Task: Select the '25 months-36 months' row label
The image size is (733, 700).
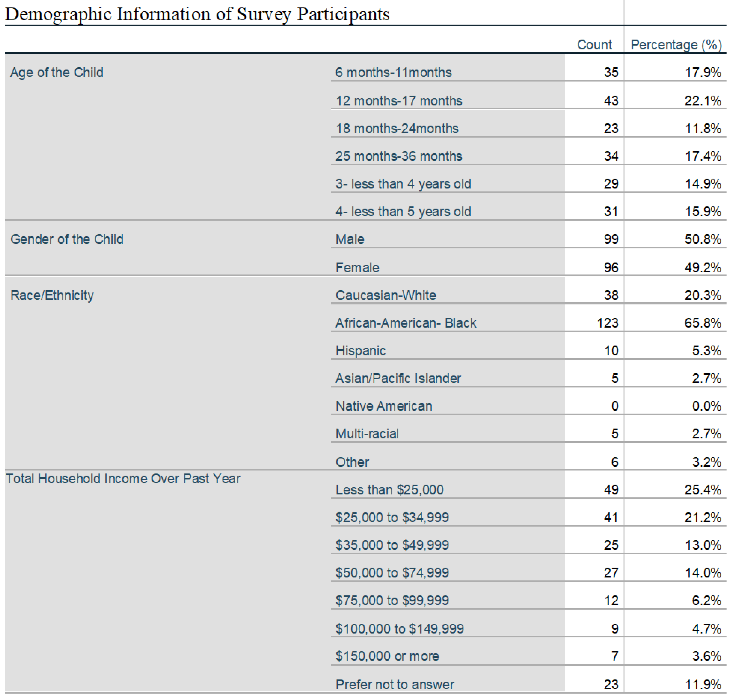Action: click(398, 156)
